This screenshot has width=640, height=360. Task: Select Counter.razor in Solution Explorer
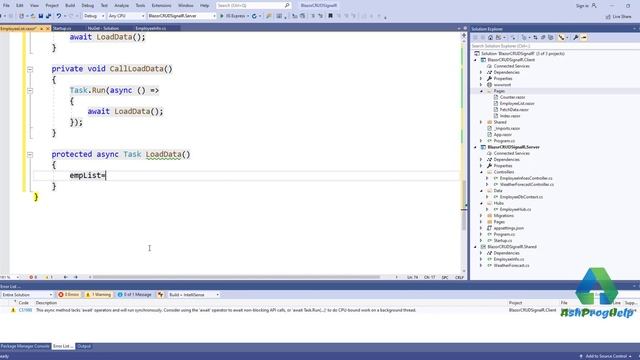click(512, 97)
